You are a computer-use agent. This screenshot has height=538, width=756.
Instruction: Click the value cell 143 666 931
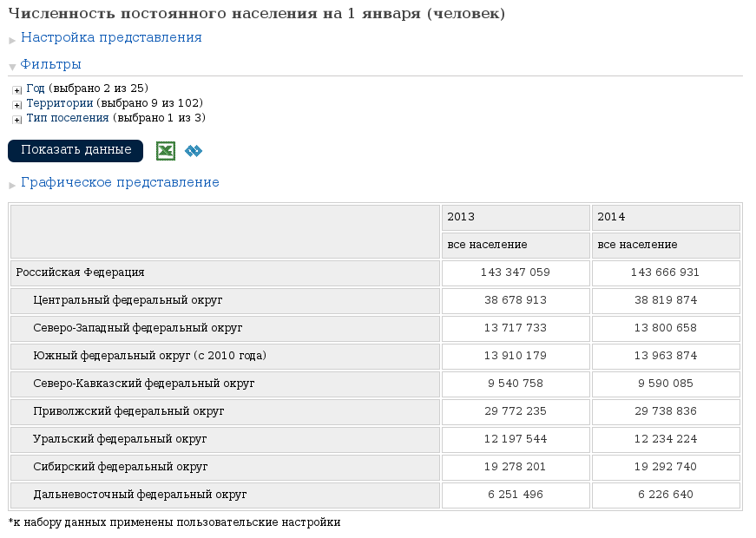coord(666,272)
